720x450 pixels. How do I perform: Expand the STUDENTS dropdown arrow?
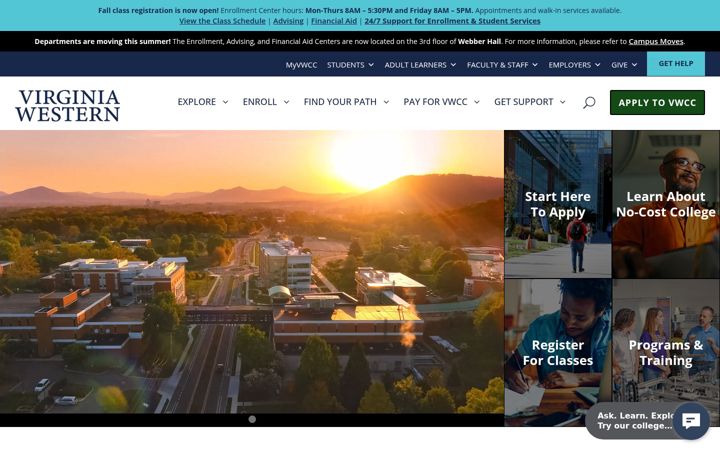pos(371,65)
